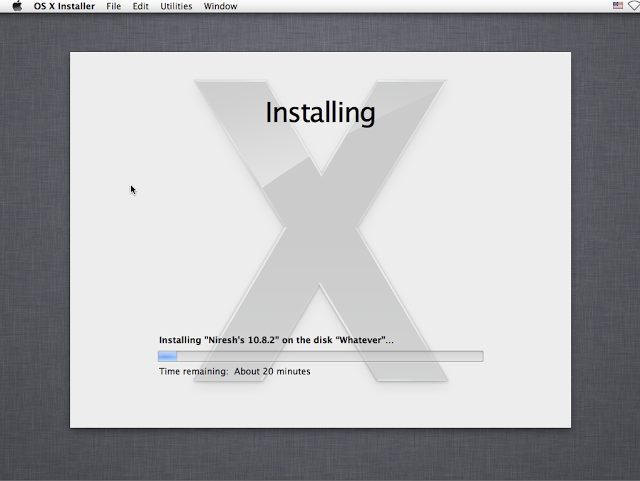Open the Utilities menu
Image resolution: width=640 pixels, height=481 pixels.
[x=176, y=6]
